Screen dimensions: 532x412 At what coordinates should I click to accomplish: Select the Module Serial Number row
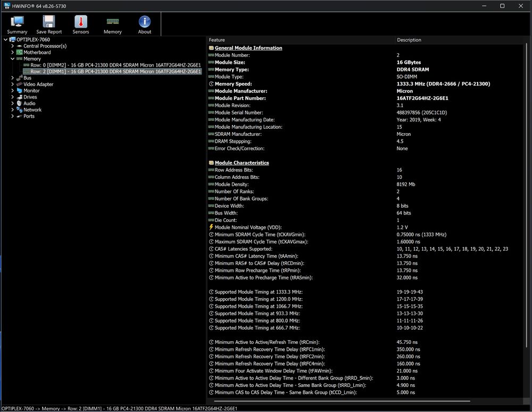tap(366, 113)
